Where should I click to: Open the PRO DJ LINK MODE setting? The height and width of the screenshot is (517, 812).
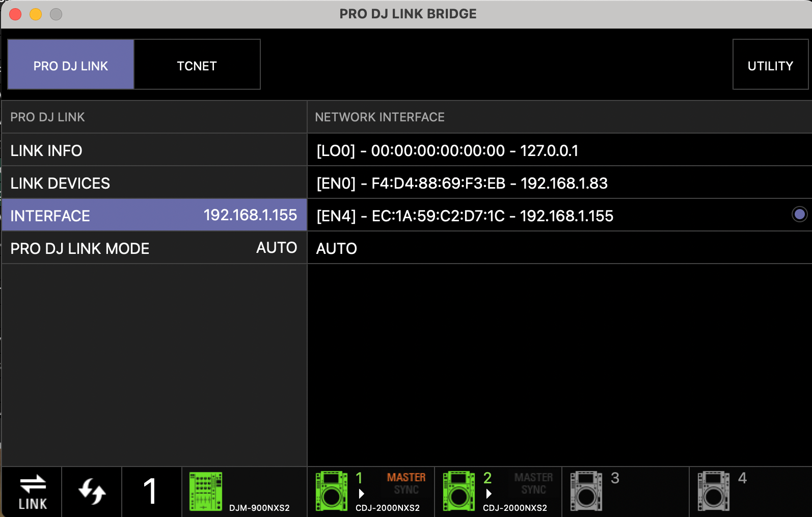(x=154, y=248)
